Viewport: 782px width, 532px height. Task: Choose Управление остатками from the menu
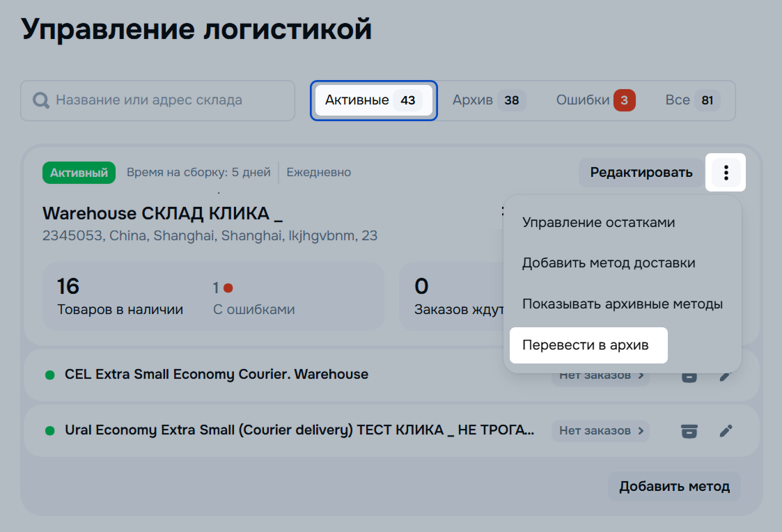pyautogui.click(x=598, y=223)
